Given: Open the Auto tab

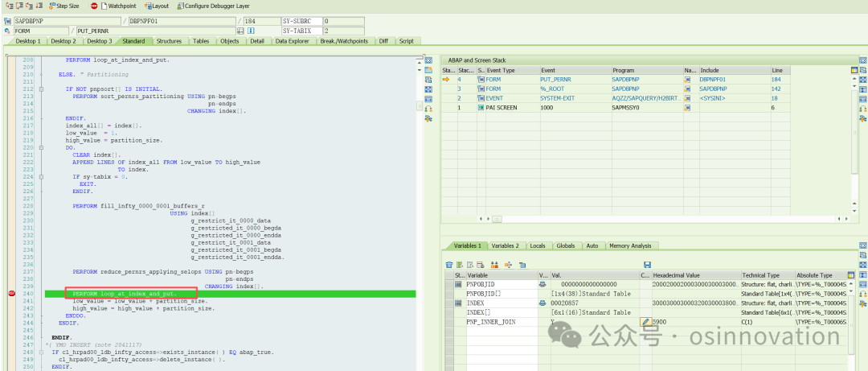Looking at the screenshot, I should 592,245.
